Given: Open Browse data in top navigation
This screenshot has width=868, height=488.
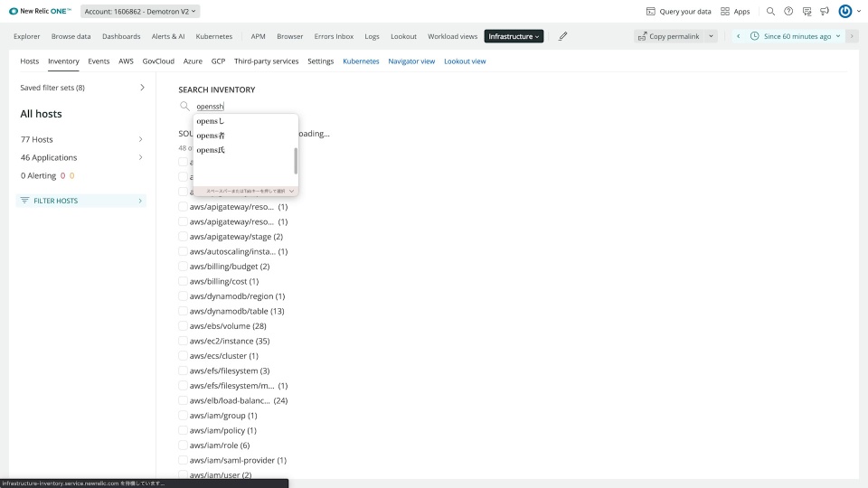Looking at the screenshot, I should pyautogui.click(x=71, y=36).
